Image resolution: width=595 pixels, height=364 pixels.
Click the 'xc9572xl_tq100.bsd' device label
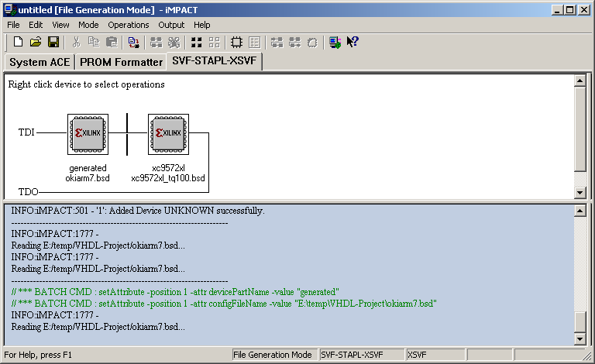pyautogui.click(x=168, y=178)
